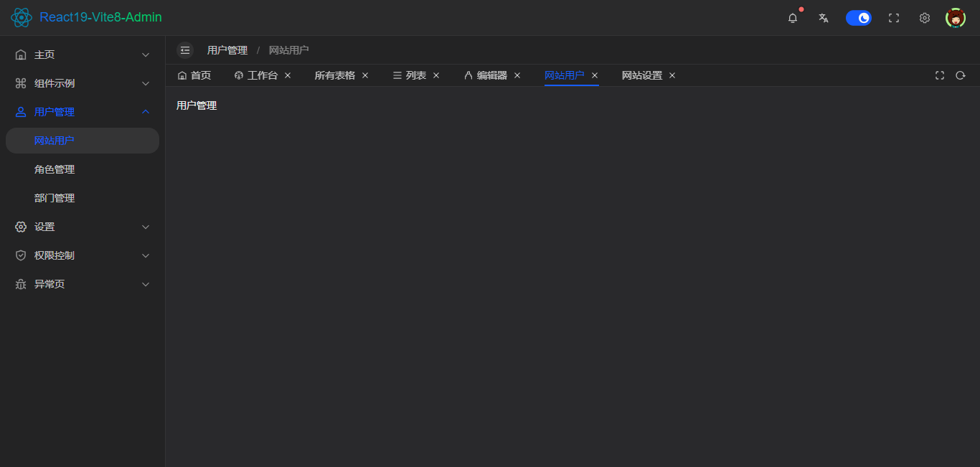Close the 工作台 tab
This screenshot has width=980, height=467.
point(288,75)
